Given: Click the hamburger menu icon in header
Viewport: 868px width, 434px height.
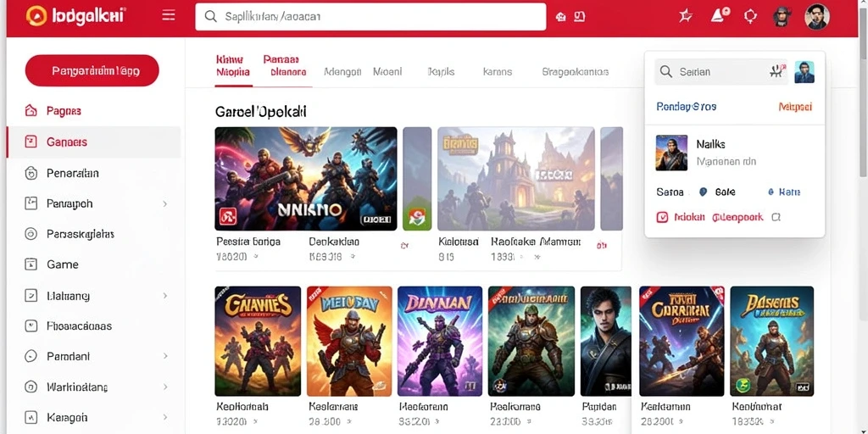Looking at the screenshot, I should point(169,16).
